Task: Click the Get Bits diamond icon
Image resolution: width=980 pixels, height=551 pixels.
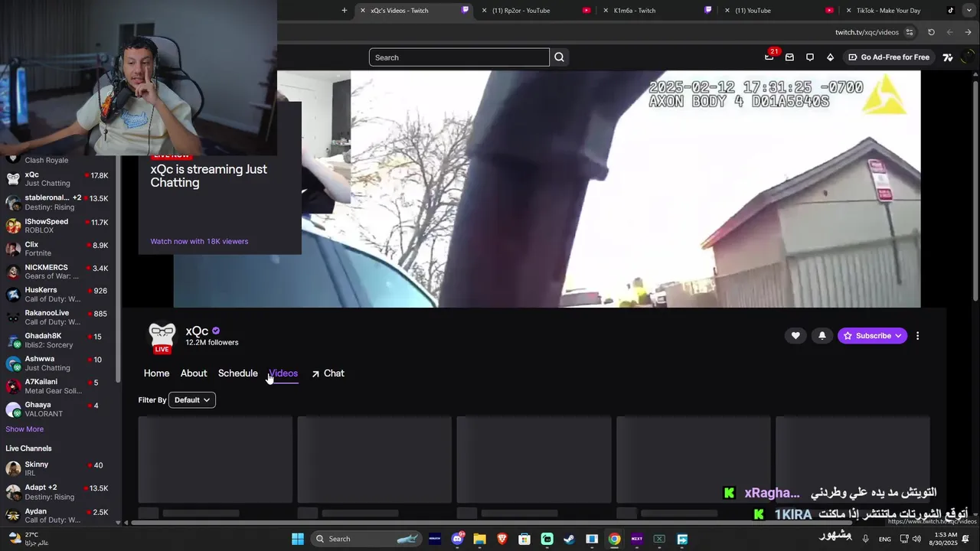Action: tap(830, 57)
